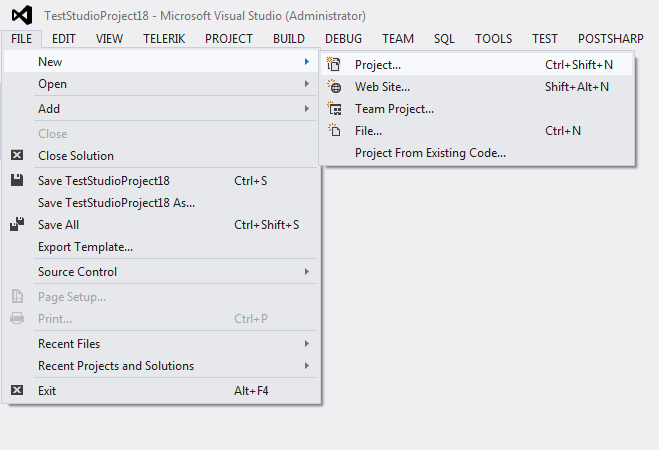
Task: Expand the Add submenu arrow
Action: pyautogui.click(x=307, y=109)
